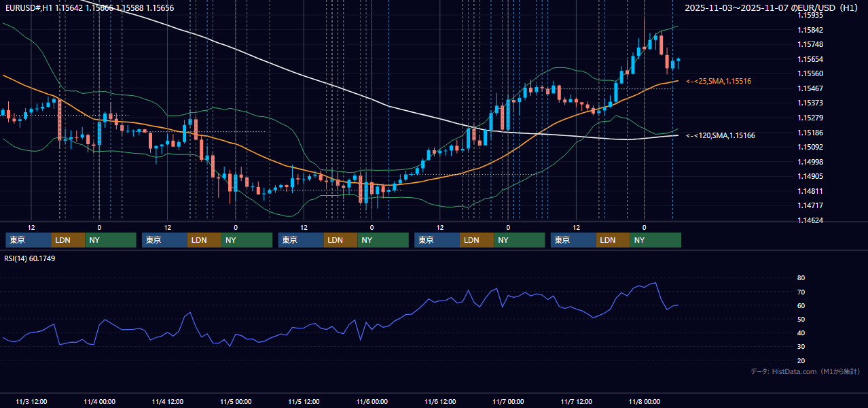Select the 11/3 12:00 time axis label

coord(31,401)
